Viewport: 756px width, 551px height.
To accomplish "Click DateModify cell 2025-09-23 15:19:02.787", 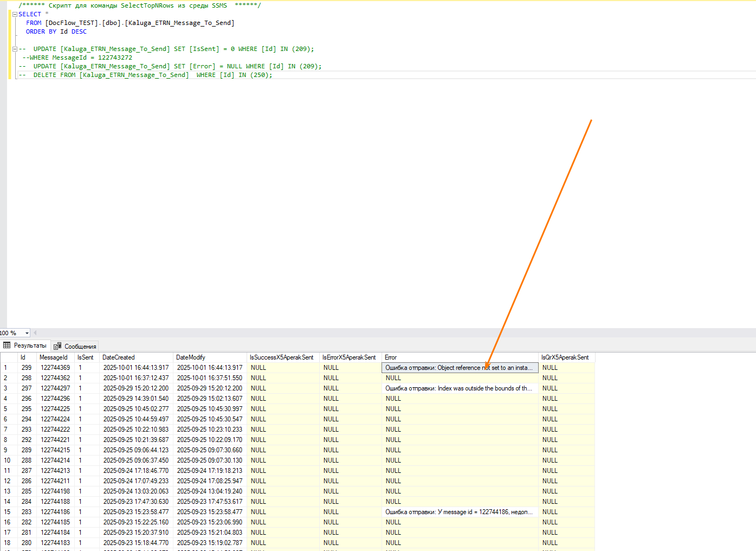I will click(210, 543).
